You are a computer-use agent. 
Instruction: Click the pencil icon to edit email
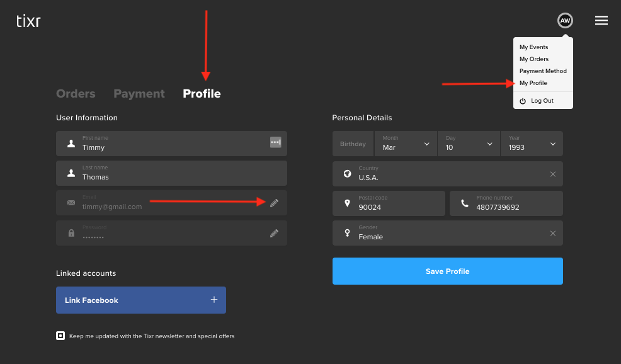(x=274, y=203)
